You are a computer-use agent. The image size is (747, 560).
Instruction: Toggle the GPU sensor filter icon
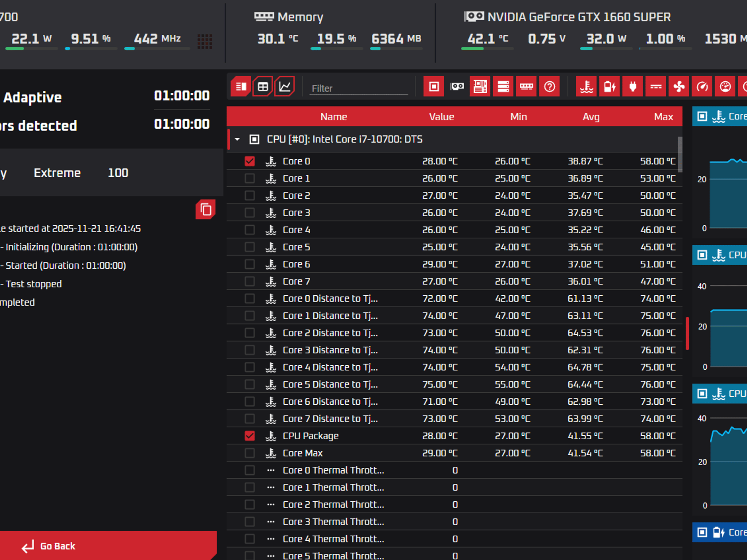457,86
